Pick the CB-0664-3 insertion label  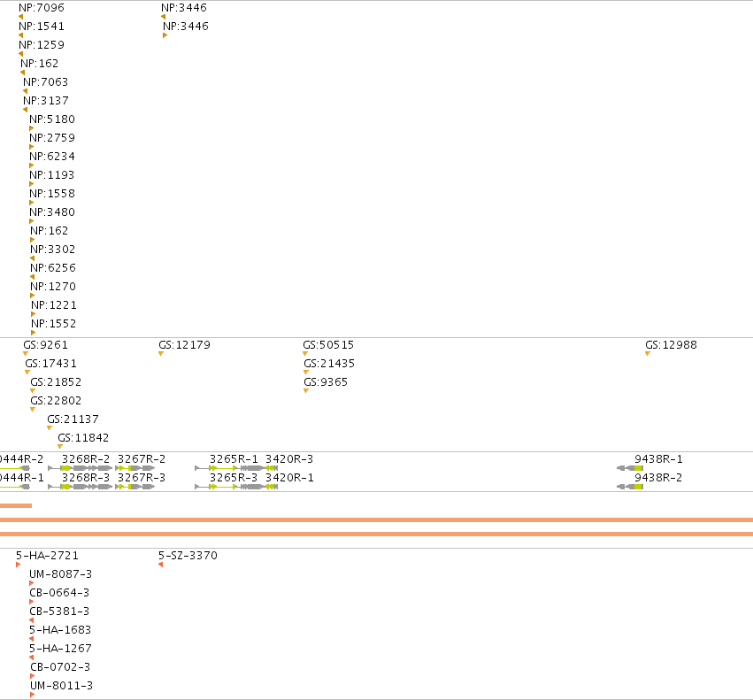point(59,592)
